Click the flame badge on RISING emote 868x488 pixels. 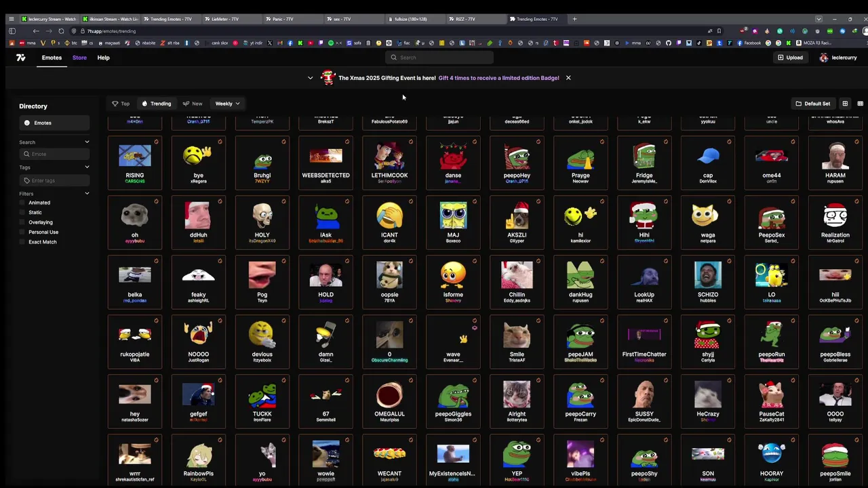(156, 142)
